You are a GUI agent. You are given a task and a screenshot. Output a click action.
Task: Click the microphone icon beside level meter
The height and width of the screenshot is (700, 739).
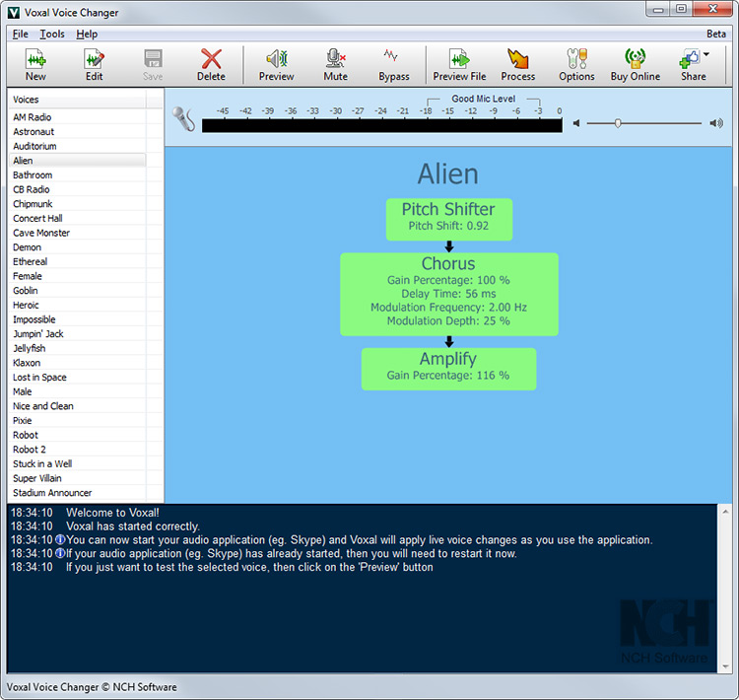[183, 119]
